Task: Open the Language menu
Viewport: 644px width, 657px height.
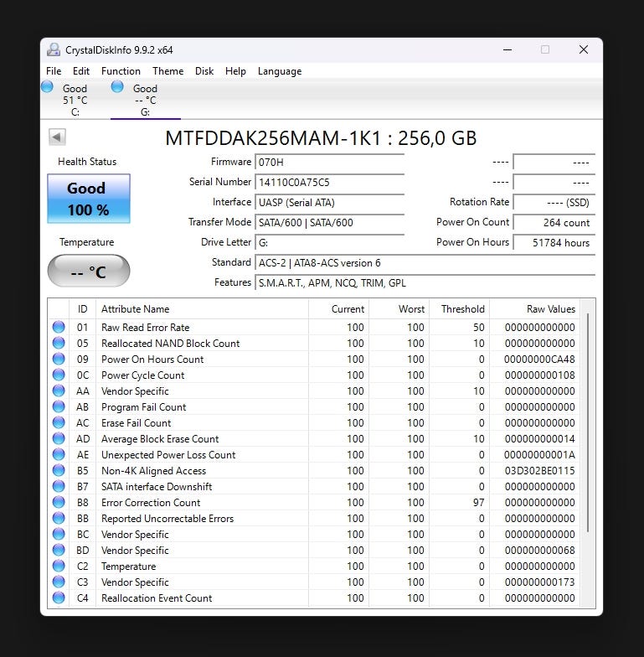Action: (280, 71)
